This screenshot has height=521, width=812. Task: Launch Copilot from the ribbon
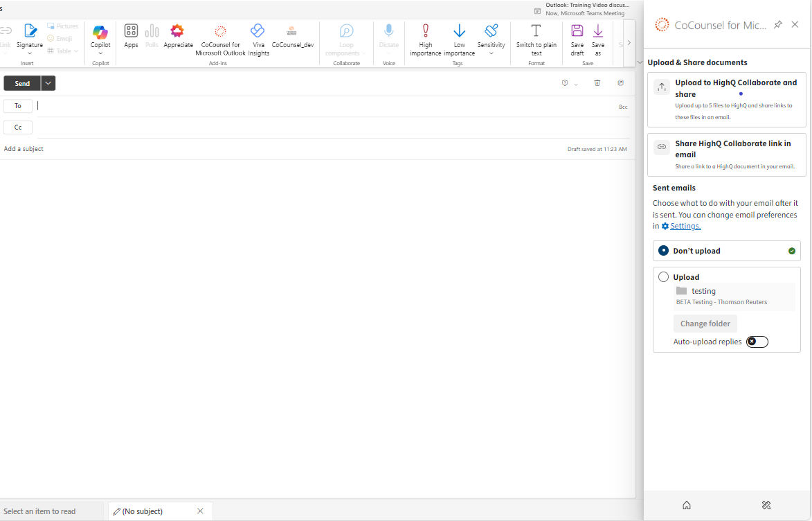coord(100,38)
